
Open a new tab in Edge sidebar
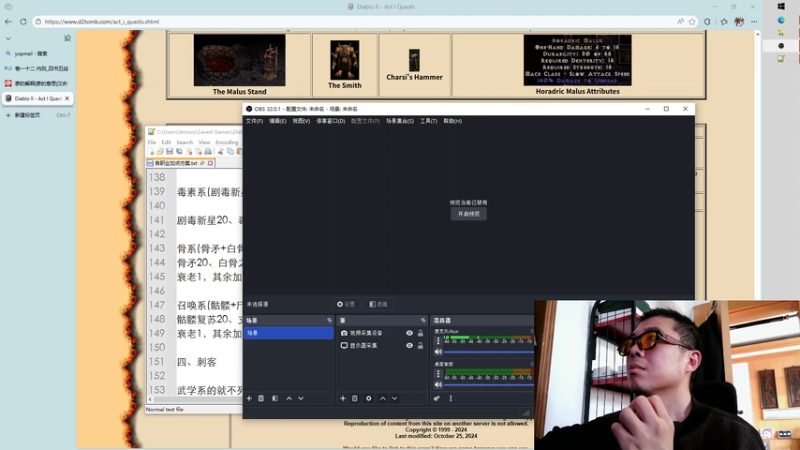[x=37, y=115]
